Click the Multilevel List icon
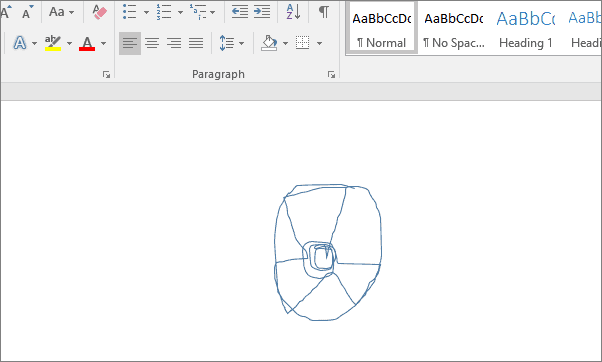This screenshot has width=602, height=362. click(198, 12)
